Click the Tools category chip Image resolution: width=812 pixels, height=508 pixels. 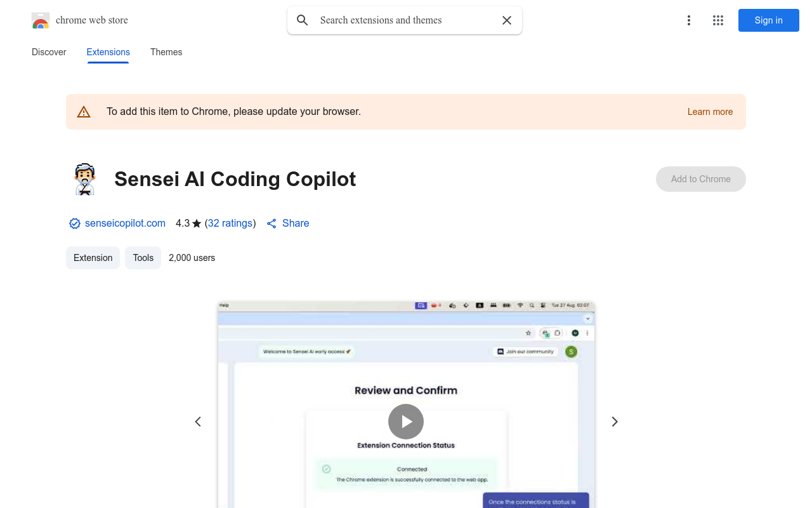click(143, 258)
